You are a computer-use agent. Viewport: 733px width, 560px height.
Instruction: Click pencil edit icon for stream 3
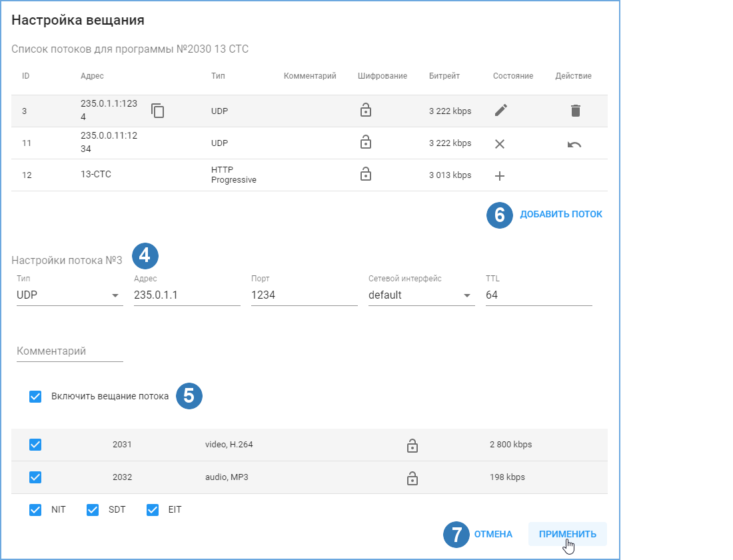pos(500,111)
